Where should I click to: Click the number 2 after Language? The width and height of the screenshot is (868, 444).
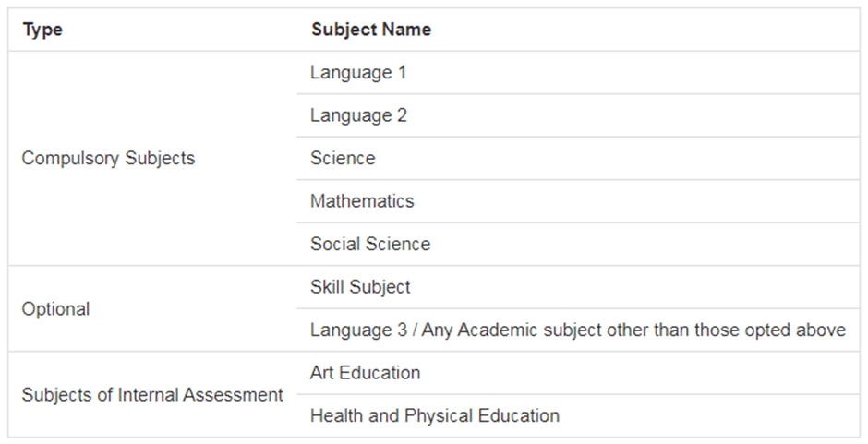point(402,115)
